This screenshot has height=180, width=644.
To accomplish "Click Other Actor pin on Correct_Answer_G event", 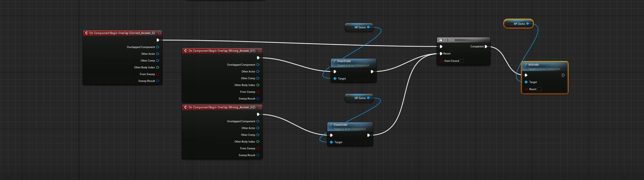I will (158, 54).
